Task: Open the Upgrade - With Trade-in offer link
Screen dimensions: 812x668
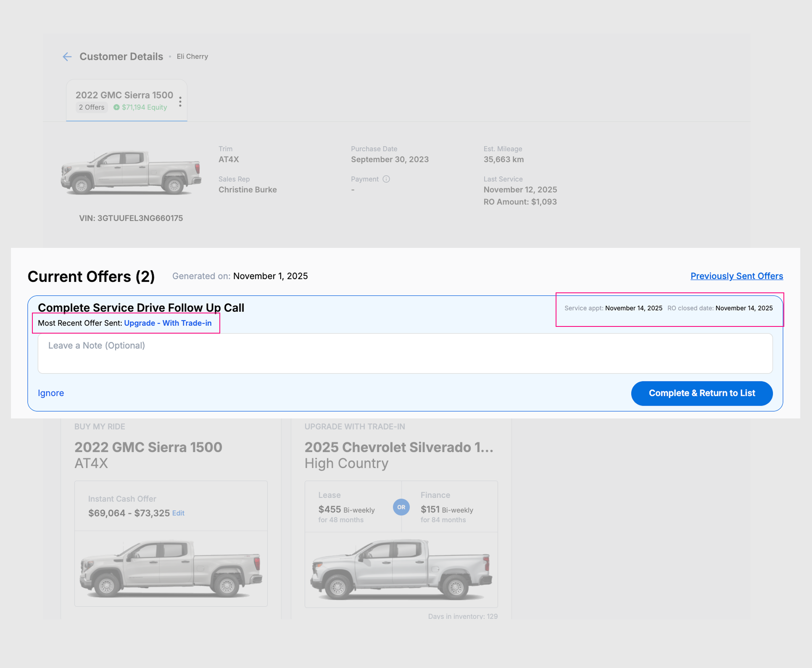Action: coord(168,323)
